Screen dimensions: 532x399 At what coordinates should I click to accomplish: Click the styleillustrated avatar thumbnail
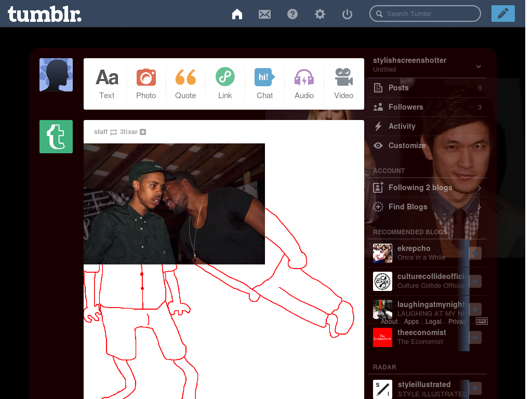pos(382,389)
